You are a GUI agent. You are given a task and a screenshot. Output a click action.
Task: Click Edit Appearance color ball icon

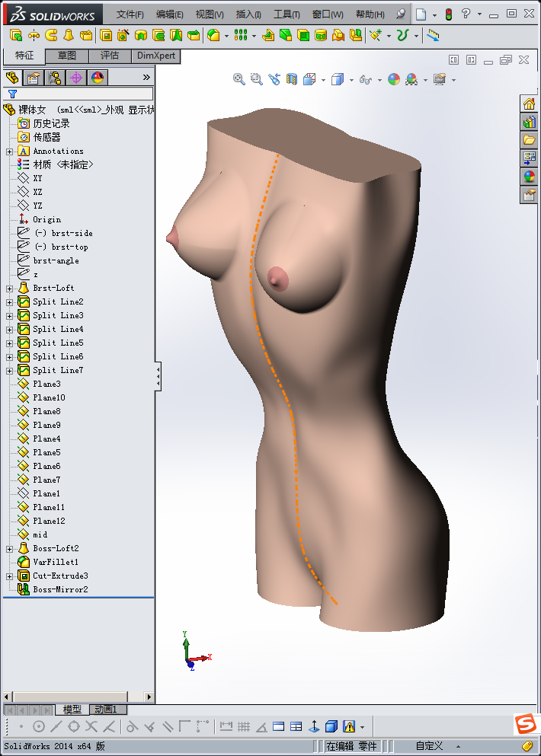pyautogui.click(x=394, y=79)
